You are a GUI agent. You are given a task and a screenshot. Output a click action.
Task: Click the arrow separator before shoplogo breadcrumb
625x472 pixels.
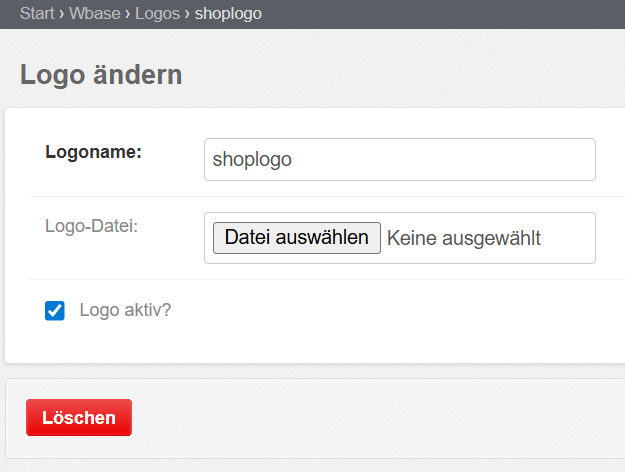(x=187, y=14)
